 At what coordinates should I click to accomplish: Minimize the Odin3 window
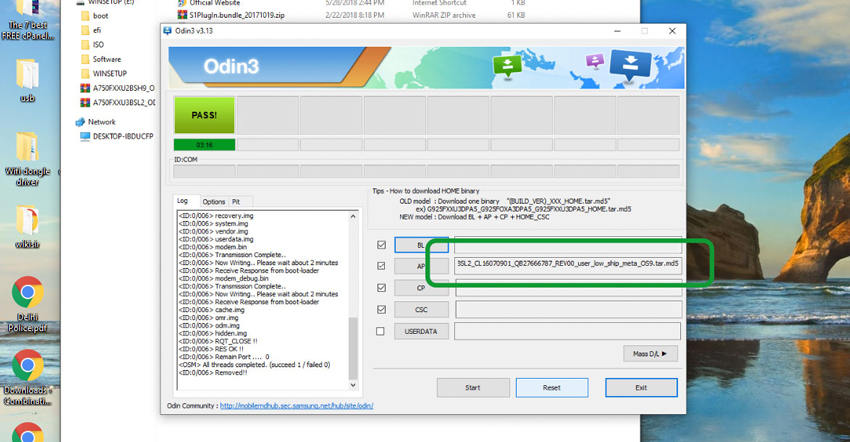tap(617, 31)
